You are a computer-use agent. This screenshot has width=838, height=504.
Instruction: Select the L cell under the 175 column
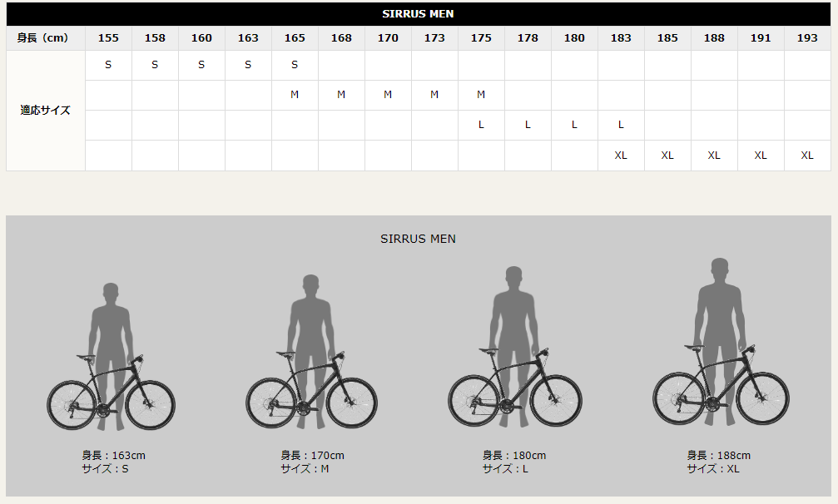[481, 125]
